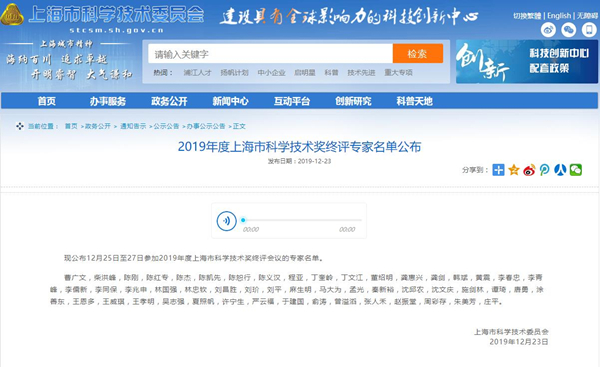Click the keyword search input field
Image resolution: width=600 pixels, height=367 pixels.
[271, 54]
